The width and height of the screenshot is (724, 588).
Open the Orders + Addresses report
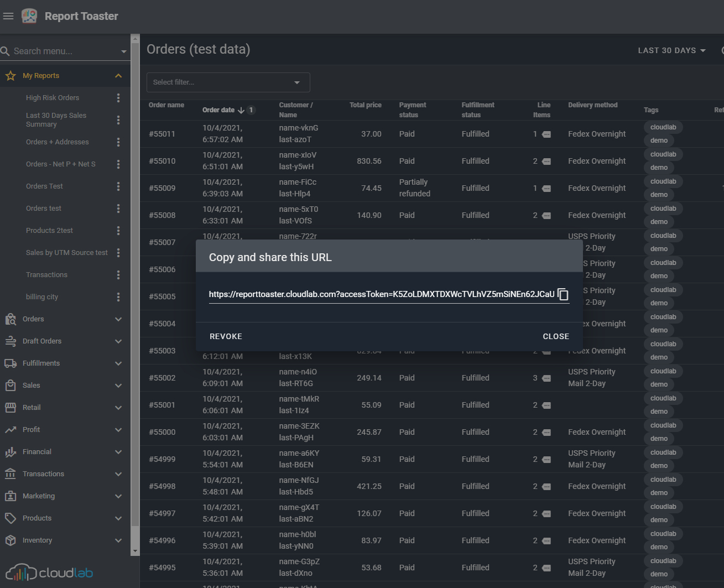pyautogui.click(x=58, y=142)
